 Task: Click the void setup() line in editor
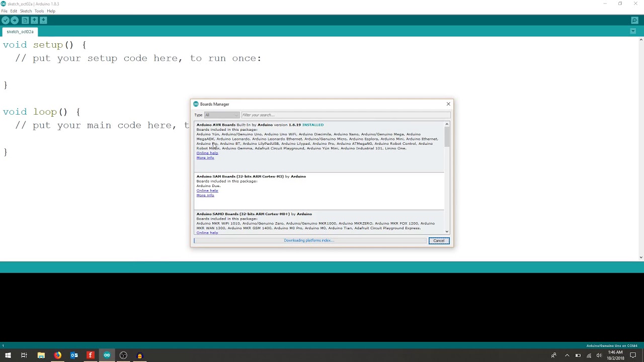coord(44,45)
